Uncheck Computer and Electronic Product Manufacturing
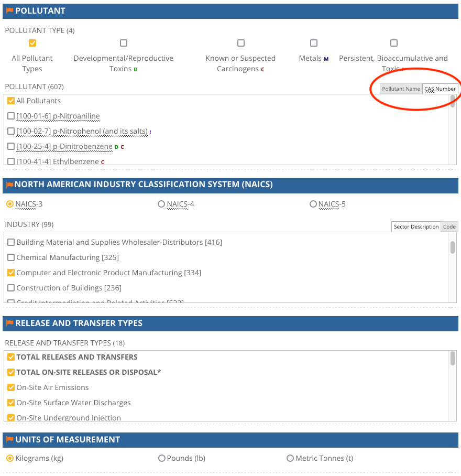461x476 pixels. coord(11,273)
